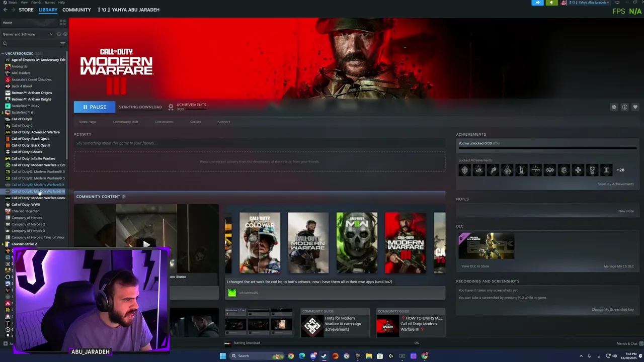
Task: Open the Help menu
Action: click(61, 3)
